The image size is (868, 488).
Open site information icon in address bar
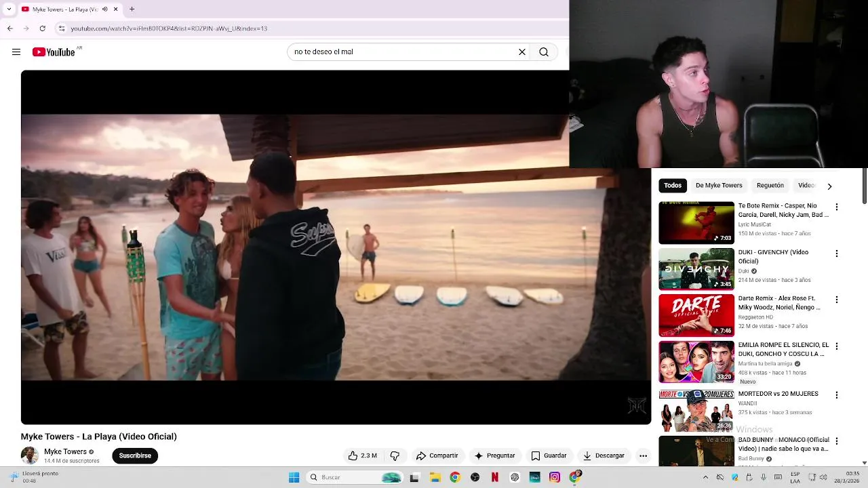tap(62, 28)
